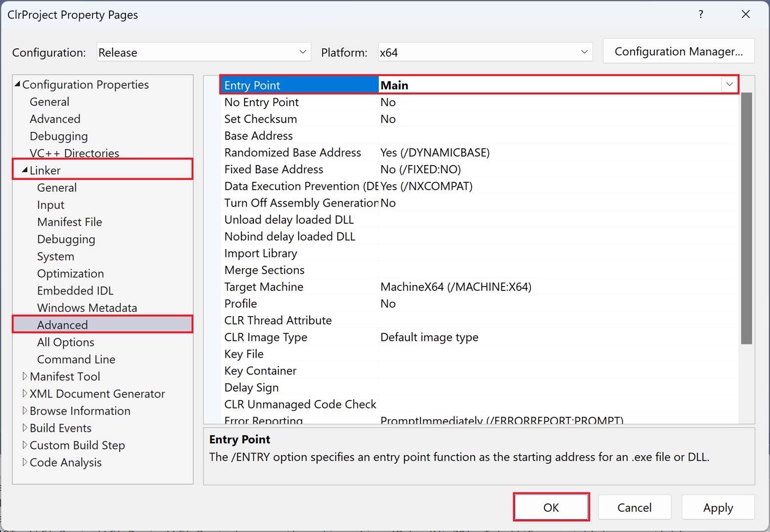The image size is (770, 532).
Task: Collapse the Configuration Properties node
Action: (x=18, y=84)
